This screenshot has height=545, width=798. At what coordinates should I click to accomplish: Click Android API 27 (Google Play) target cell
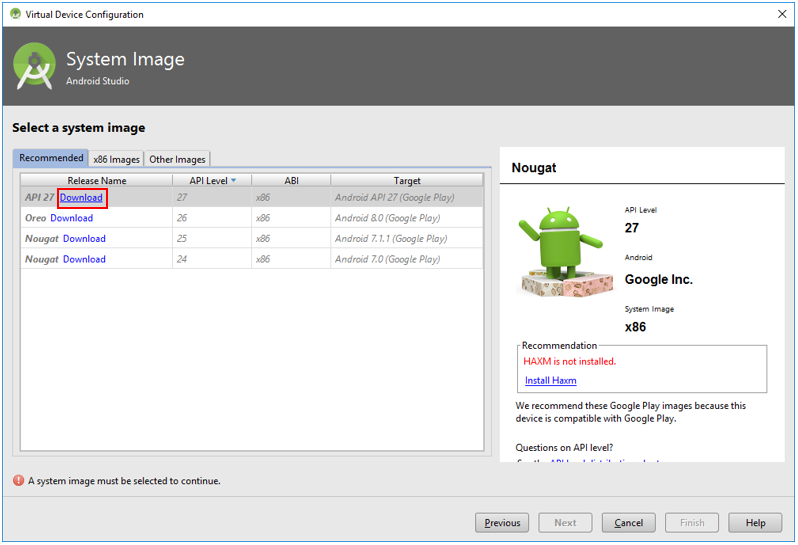(407, 197)
